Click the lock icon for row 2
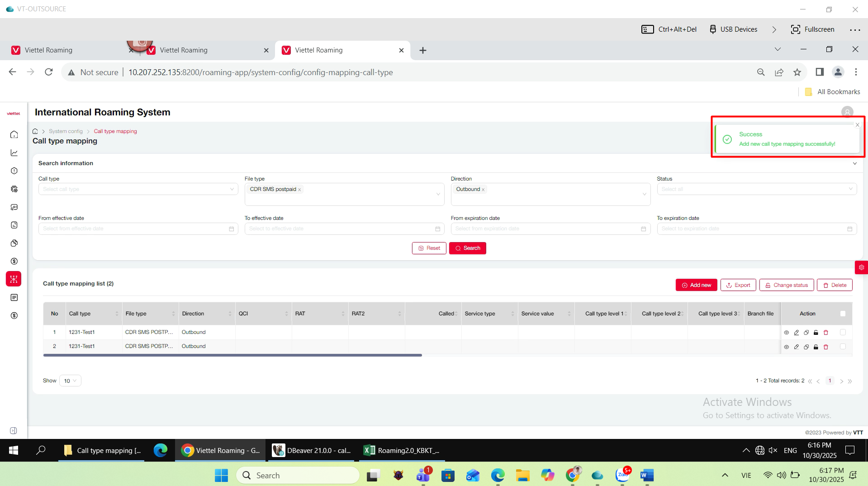 click(x=816, y=347)
